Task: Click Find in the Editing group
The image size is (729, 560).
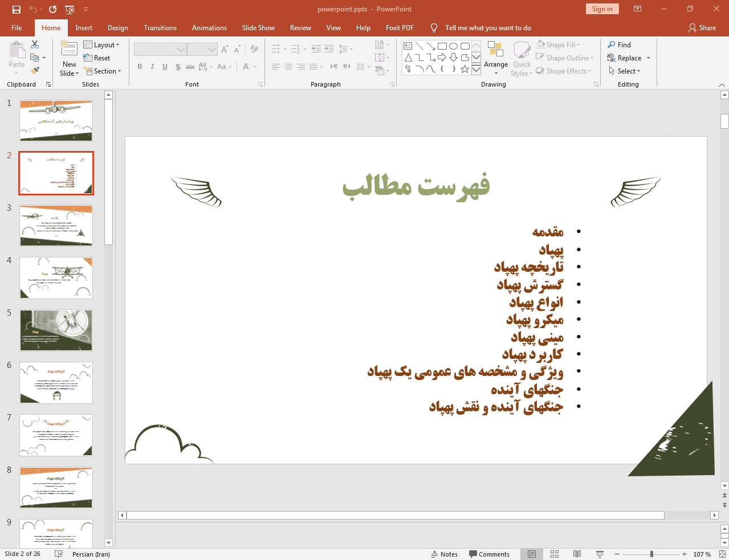Action: click(620, 44)
